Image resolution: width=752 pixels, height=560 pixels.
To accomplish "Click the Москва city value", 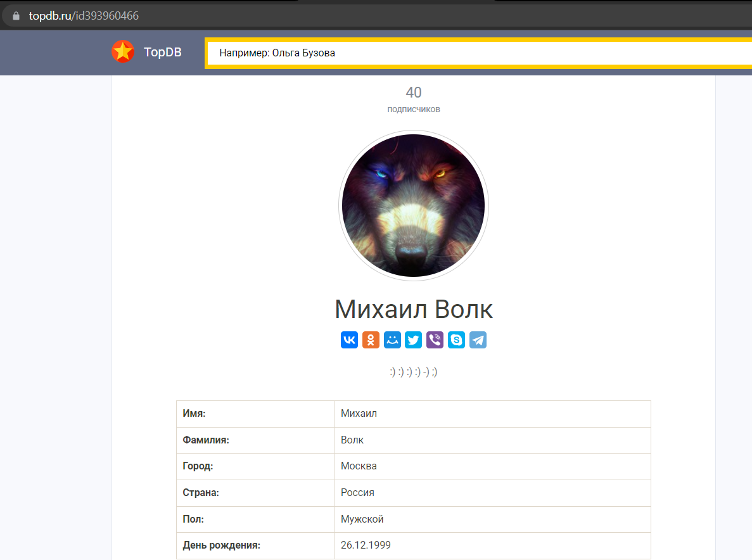I will [x=359, y=466].
